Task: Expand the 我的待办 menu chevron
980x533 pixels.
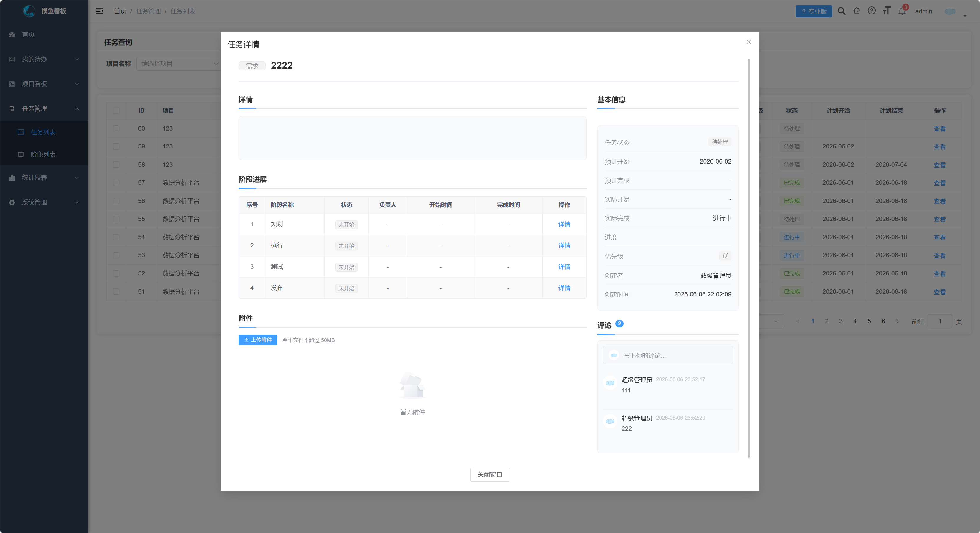Action: [x=77, y=59]
